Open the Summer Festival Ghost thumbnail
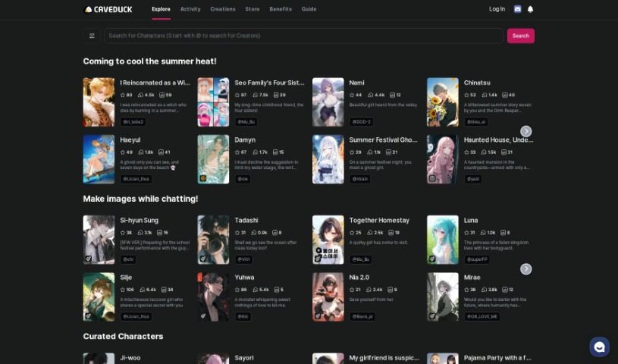Viewport: 618px width, 364px height. 328,159
